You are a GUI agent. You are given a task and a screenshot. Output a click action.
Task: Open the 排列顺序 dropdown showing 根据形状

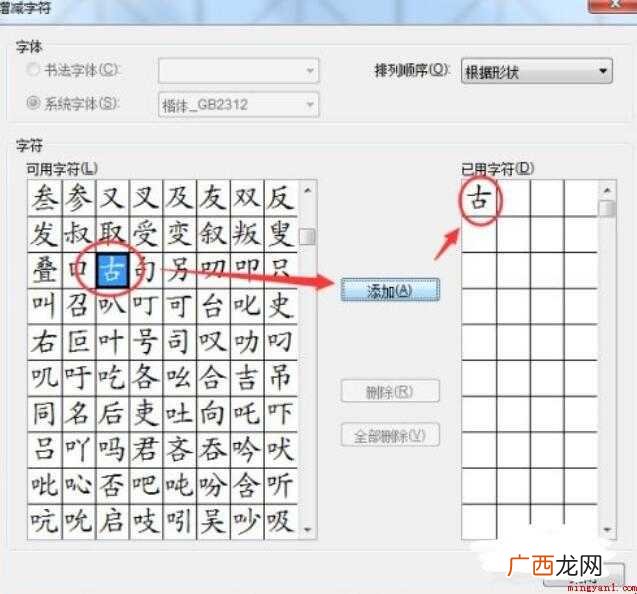click(537, 72)
